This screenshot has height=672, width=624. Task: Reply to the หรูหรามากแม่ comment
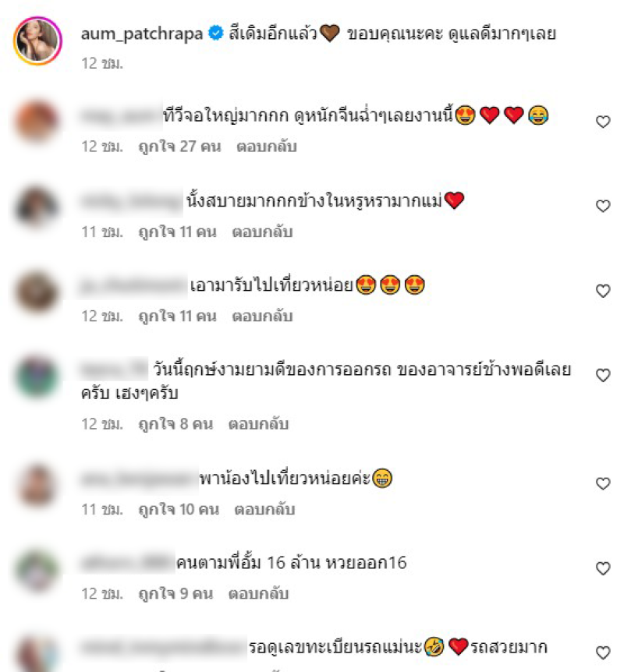point(262,232)
